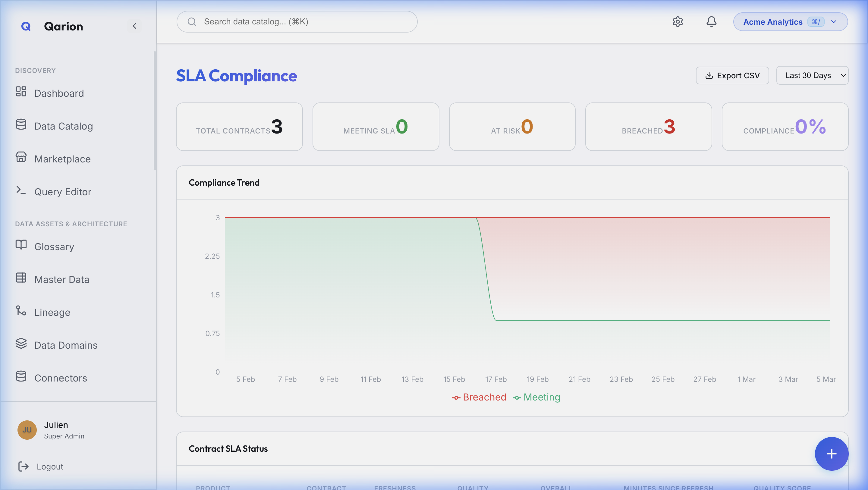The image size is (868, 490).
Task: Open notifications via the bell icon
Action: (x=711, y=22)
